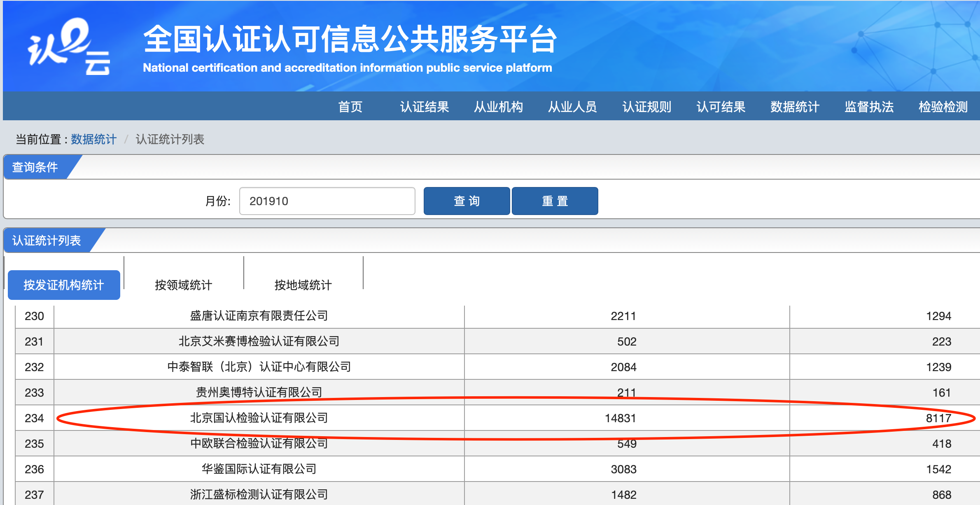Switch to 按领域统计 tab
980x505 pixels.
[184, 285]
